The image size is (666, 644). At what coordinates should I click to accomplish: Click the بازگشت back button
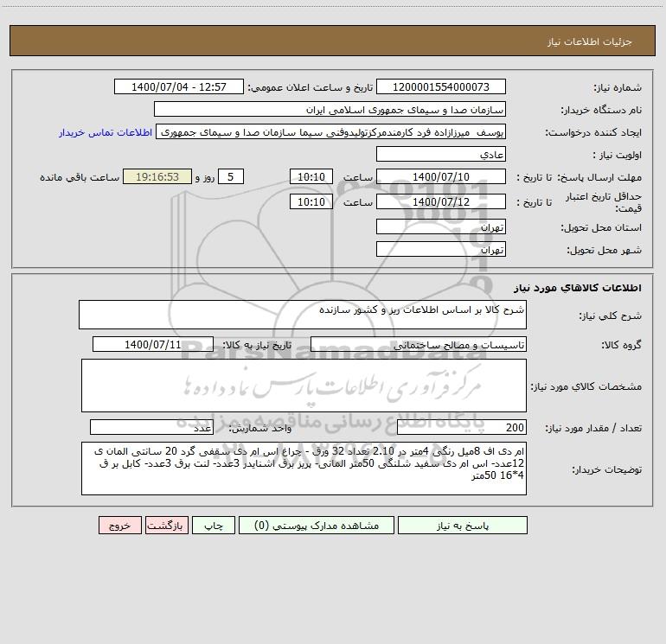166,525
